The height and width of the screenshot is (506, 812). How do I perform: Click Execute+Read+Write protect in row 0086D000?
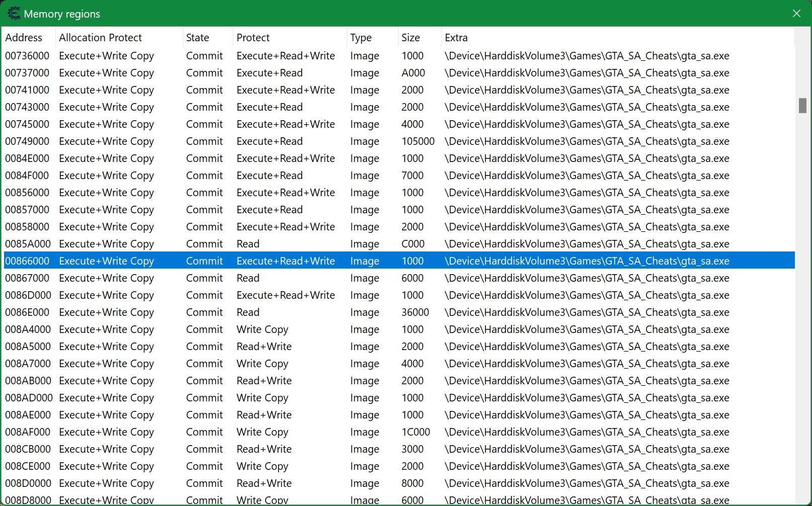[x=286, y=295]
